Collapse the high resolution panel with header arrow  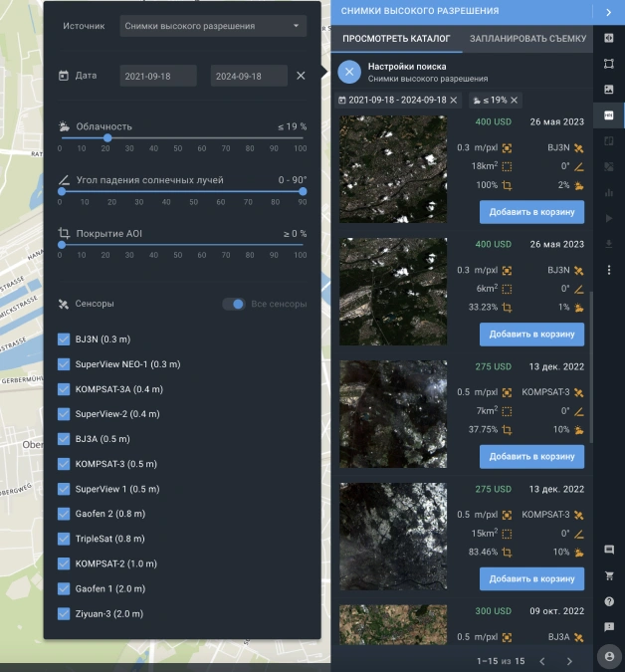pos(609,12)
